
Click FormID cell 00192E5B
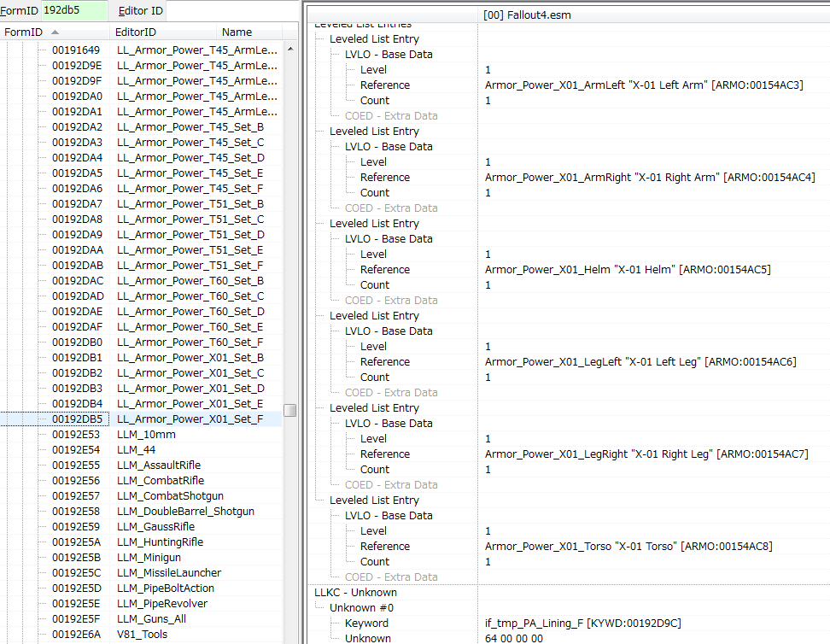(x=77, y=557)
